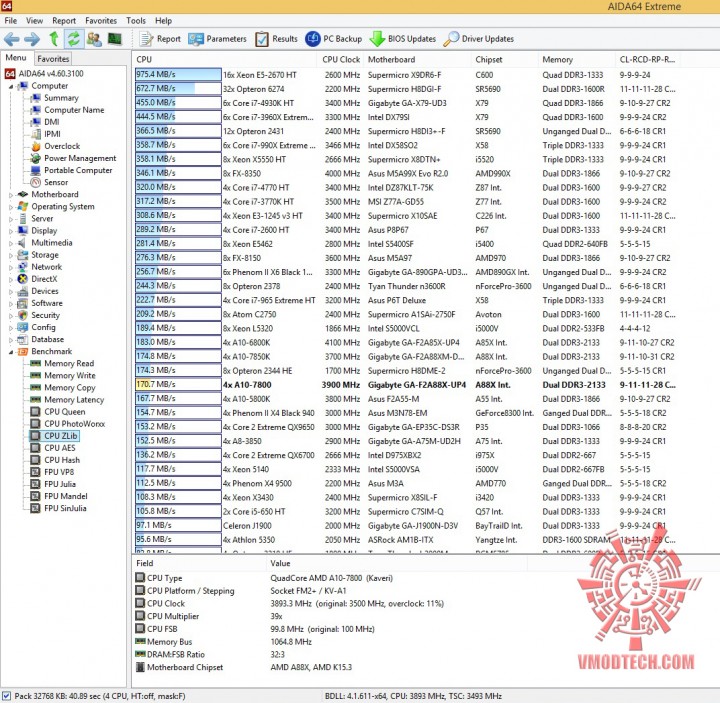Open the CPU Queen benchmark
Viewport: 720px width, 703px height.
65,411
